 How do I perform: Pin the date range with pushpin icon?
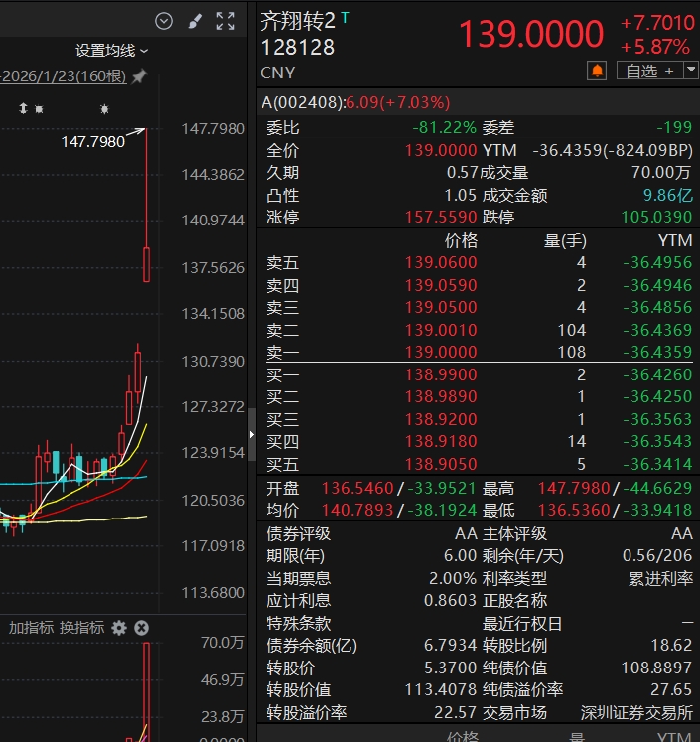pos(140,76)
